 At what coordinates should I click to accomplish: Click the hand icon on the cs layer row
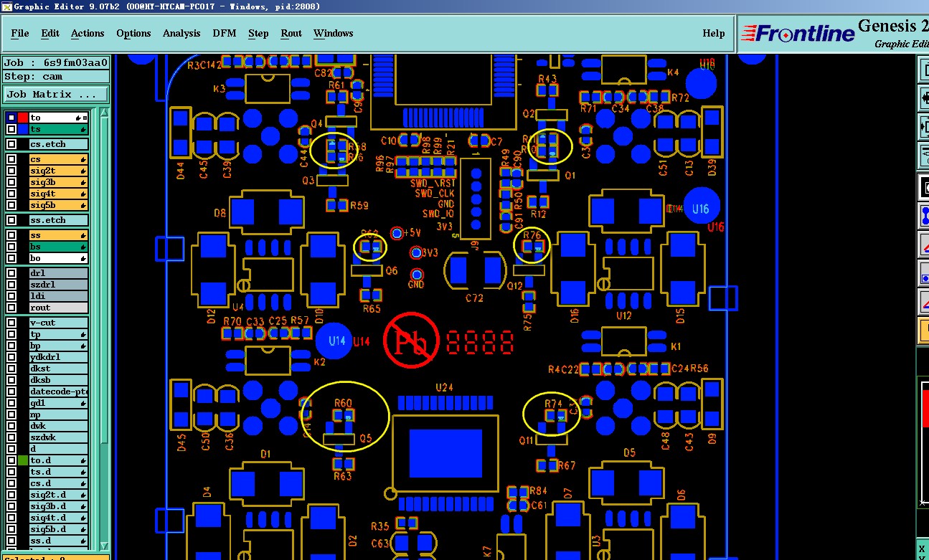[84, 159]
